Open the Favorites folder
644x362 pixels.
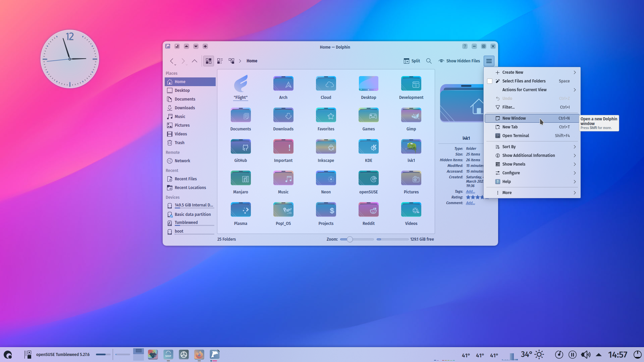[x=326, y=119]
